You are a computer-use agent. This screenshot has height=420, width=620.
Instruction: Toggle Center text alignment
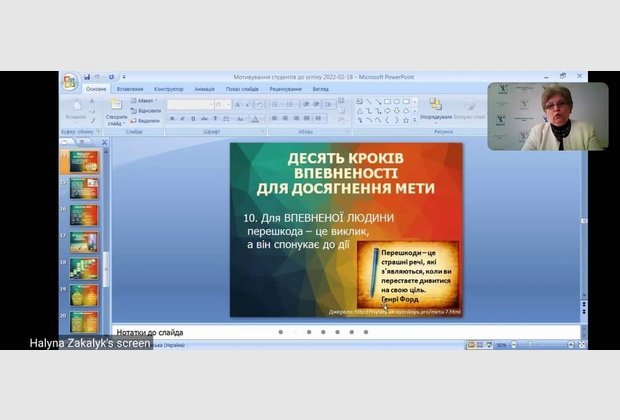coord(285,118)
